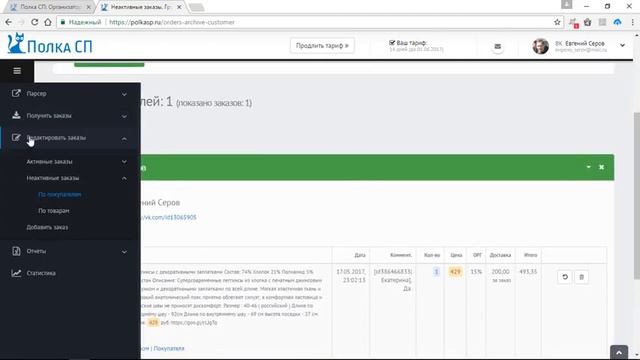Open the mail envelope icon in header
The width and height of the screenshot is (640, 360).
point(497,47)
